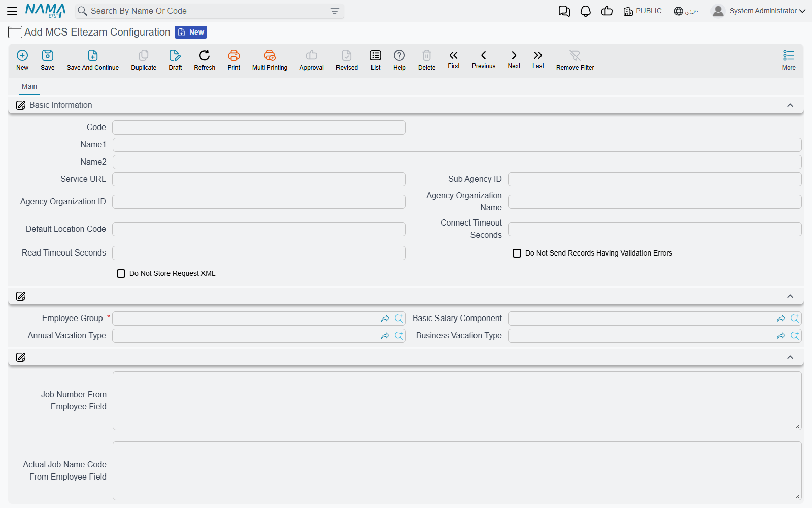
Task: Select the Main tab
Action: (x=29, y=87)
